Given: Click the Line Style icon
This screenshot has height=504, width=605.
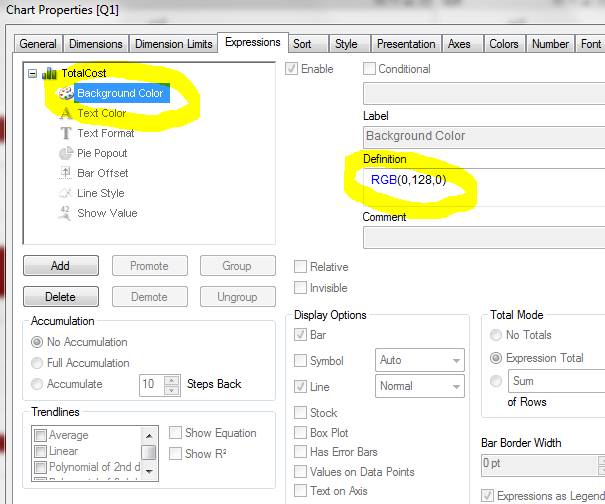Looking at the screenshot, I should [66, 193].
